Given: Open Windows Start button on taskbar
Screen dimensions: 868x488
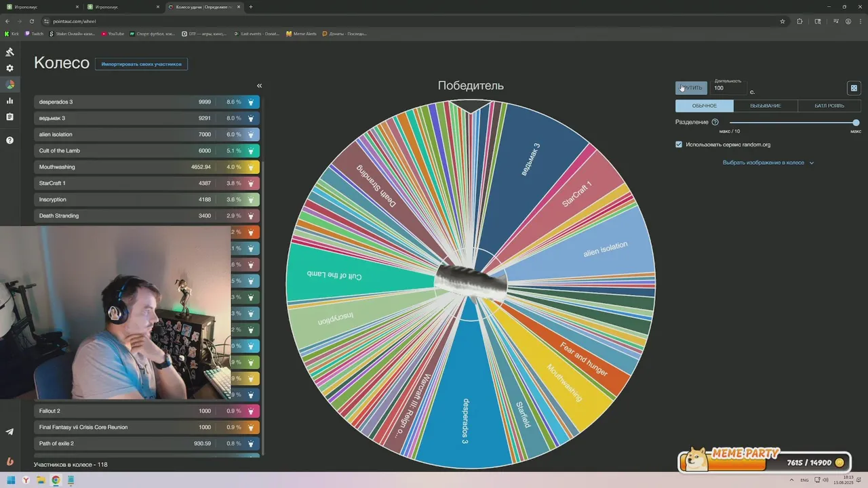Looking at the screenshot, I should pos(11,480).
